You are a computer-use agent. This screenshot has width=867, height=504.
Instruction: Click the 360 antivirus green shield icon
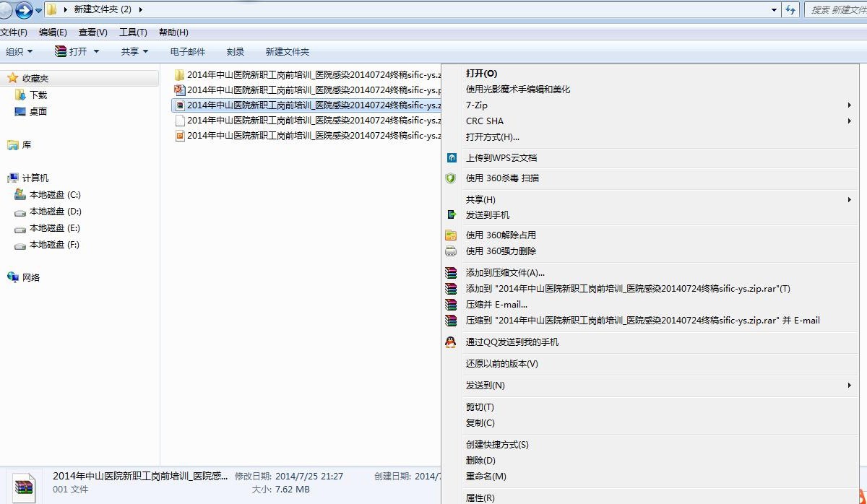(x=452, y=178)
